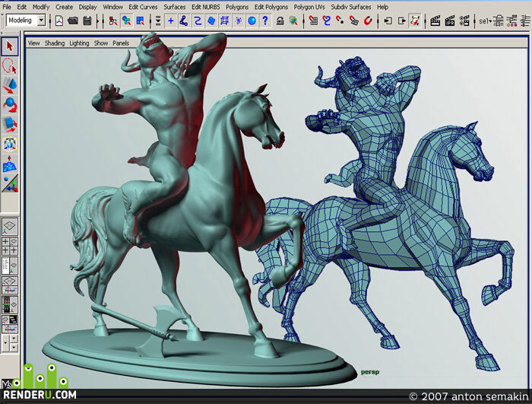The height and width of the screenshot is (404, 532).
Task: Click Select by component type icon
Action: 140,21
